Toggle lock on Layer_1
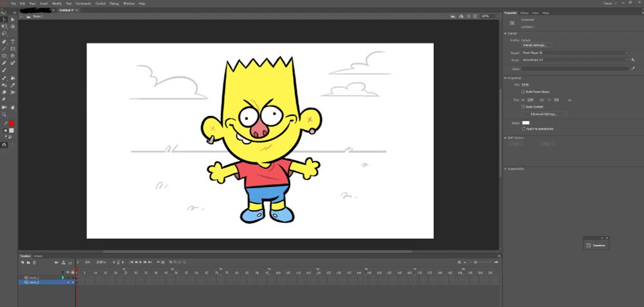The width and height of the screenshot is (644, 307). (73, 278)
